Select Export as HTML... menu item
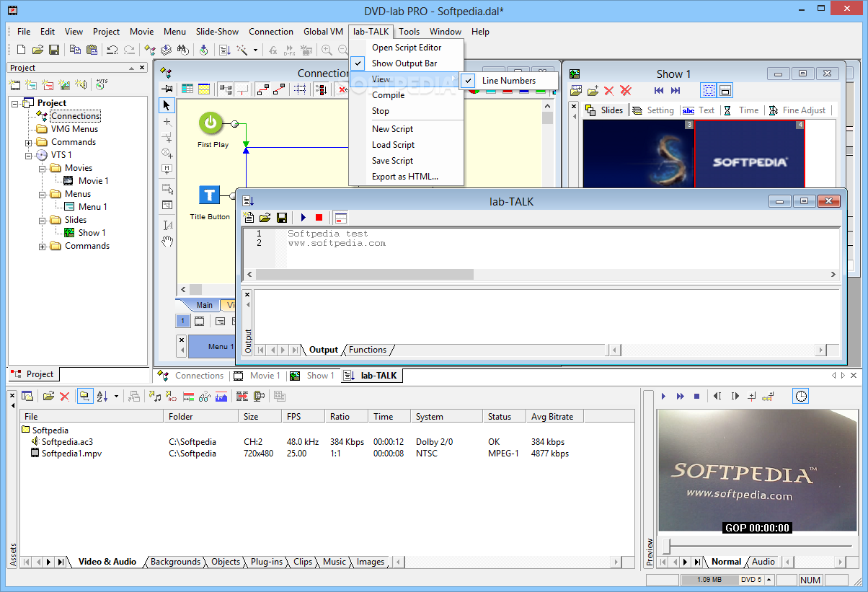The width and height of the screenshot is (868, 592). tap(405, 177)
